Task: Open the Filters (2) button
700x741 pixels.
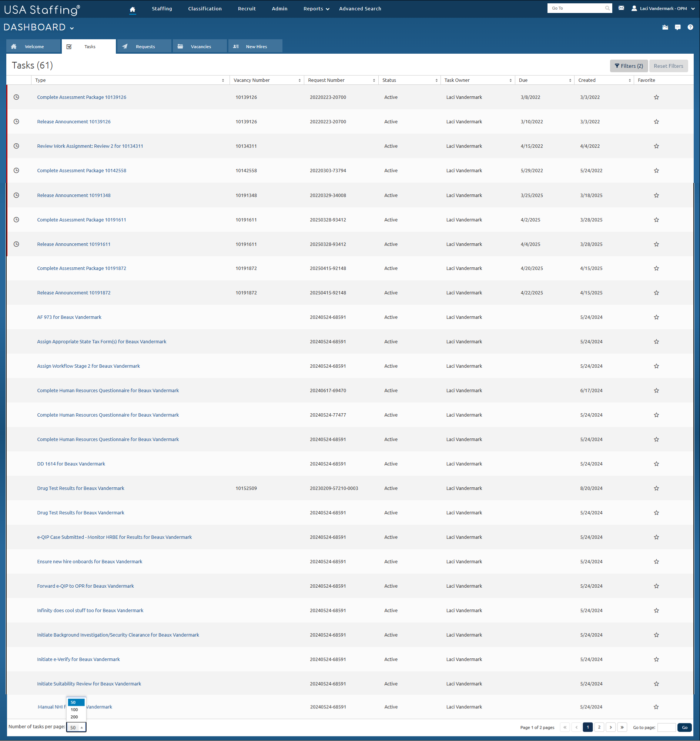Action: click(629, 66)
